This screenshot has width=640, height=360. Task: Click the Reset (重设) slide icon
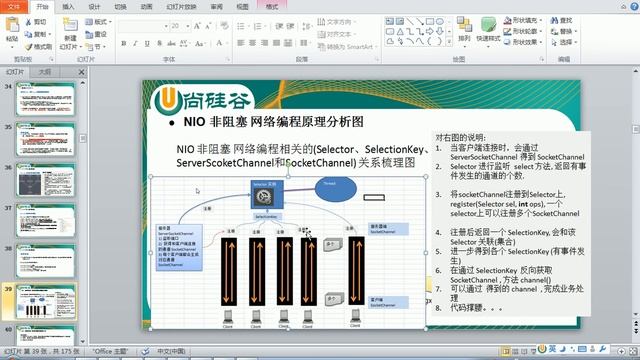(89, 35)
